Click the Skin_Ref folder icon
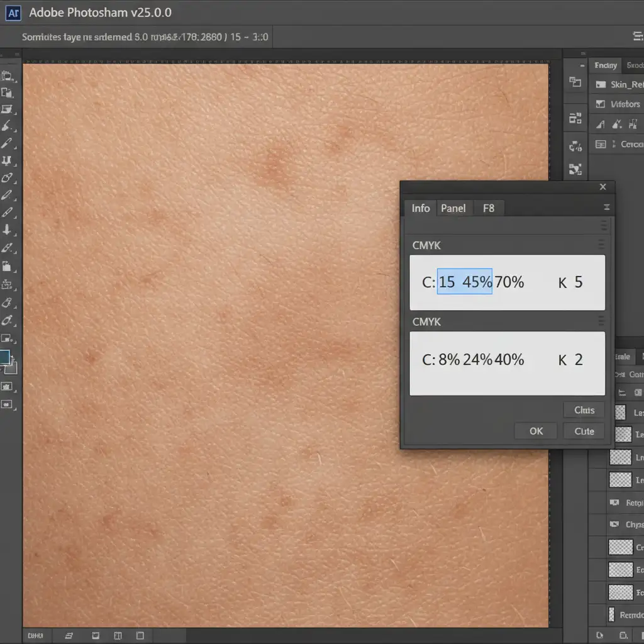This screenshot has width=644, height=644. pyautogui.click(x=600, y=84)
